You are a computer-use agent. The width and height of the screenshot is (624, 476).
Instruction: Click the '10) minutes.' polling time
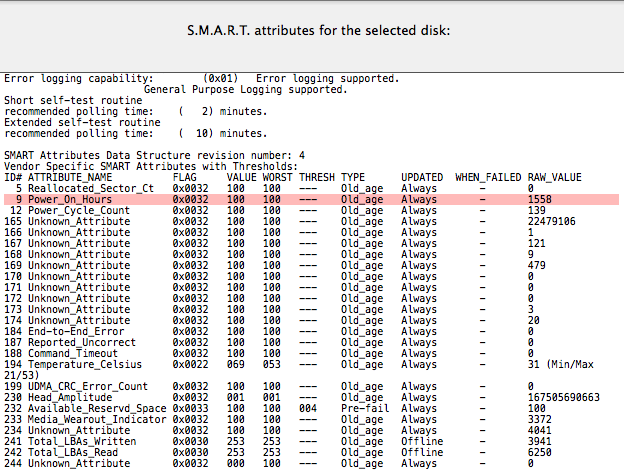231,133
